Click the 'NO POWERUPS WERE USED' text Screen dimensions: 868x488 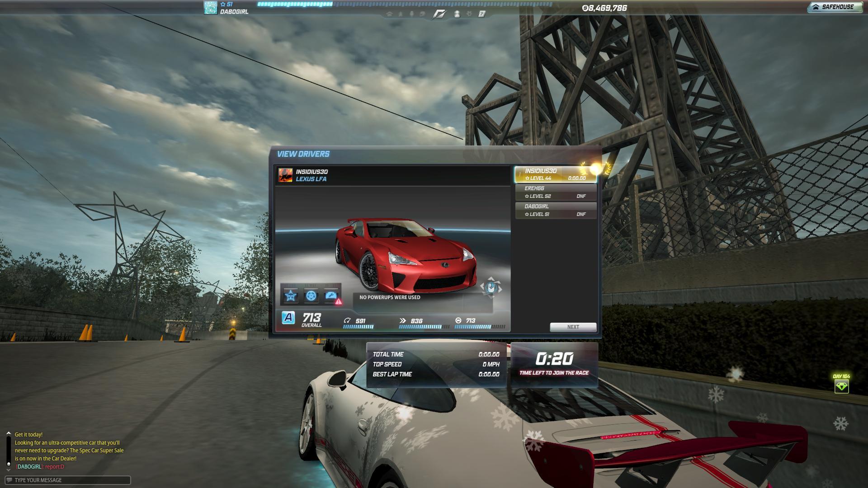390,297
